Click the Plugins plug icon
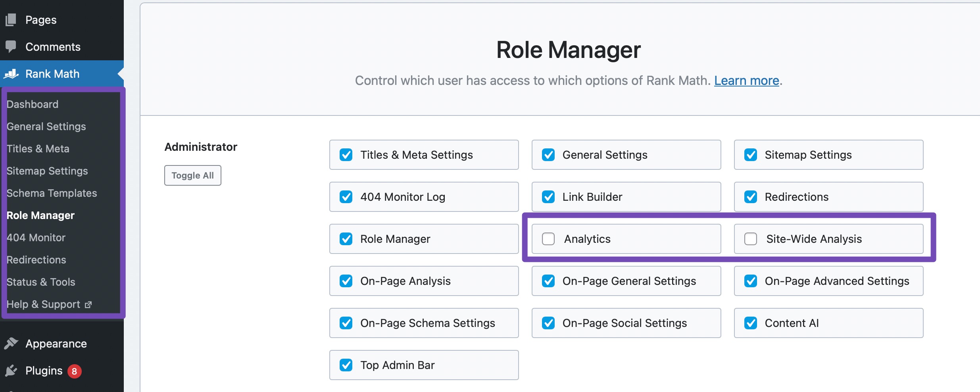This screenshot has width=980, height=392. tap(11, 371)
